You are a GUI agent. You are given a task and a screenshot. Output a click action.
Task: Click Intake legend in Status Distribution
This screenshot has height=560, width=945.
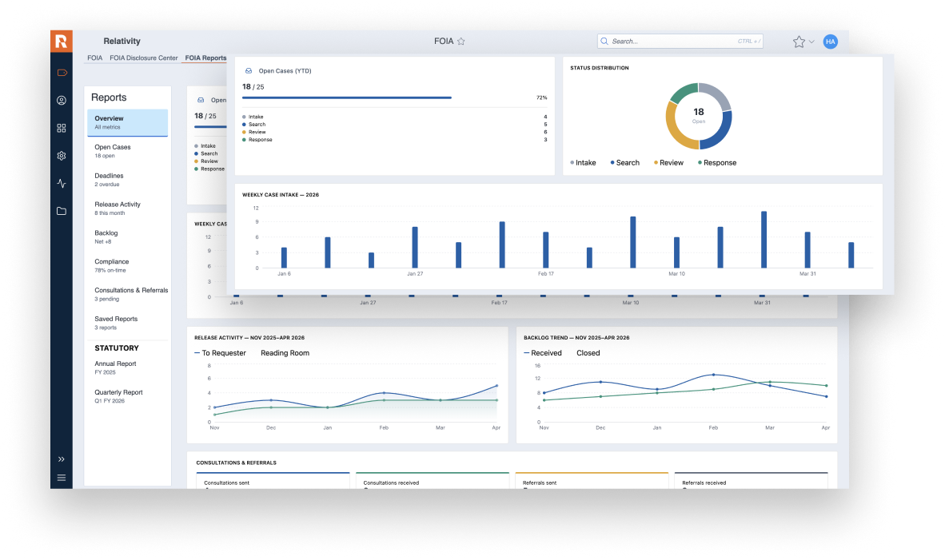583,163
